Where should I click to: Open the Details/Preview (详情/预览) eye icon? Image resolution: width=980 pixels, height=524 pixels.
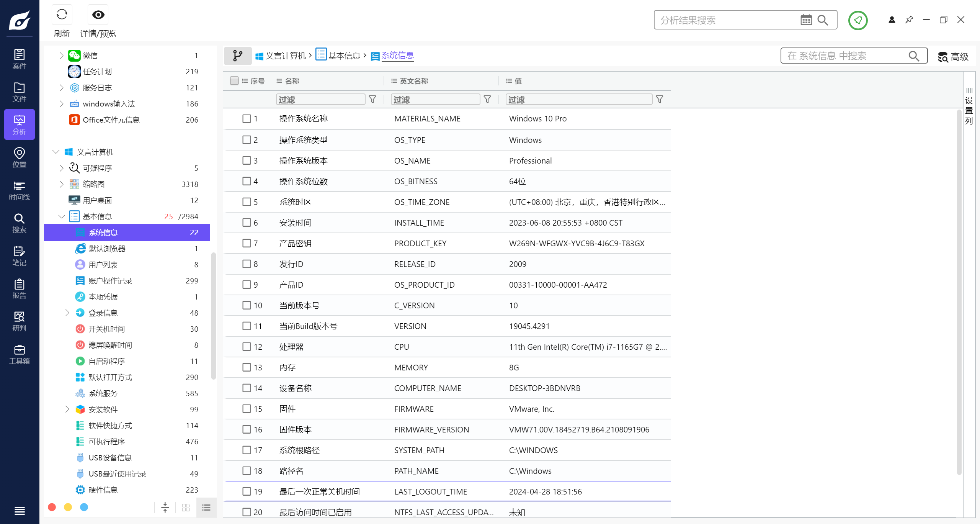coord(98,15)
